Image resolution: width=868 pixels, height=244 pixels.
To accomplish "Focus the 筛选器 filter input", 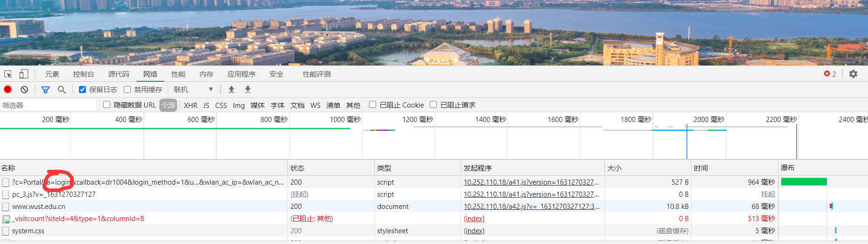I will coord(48,105).
